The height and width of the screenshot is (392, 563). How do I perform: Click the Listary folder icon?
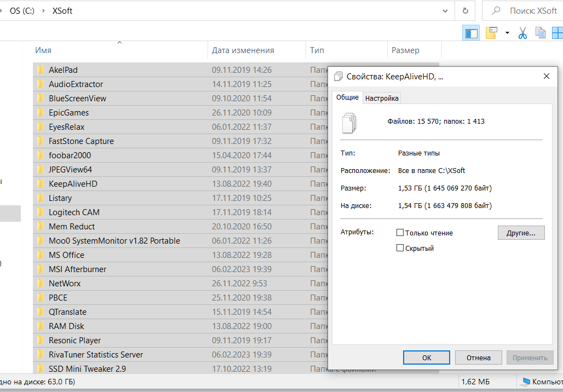41,198
